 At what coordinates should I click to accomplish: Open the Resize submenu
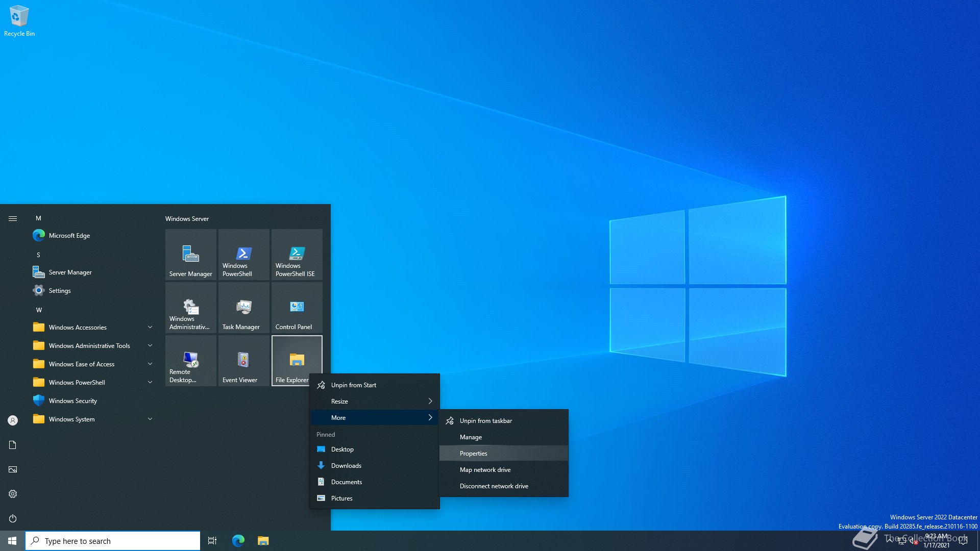(375, 402)
